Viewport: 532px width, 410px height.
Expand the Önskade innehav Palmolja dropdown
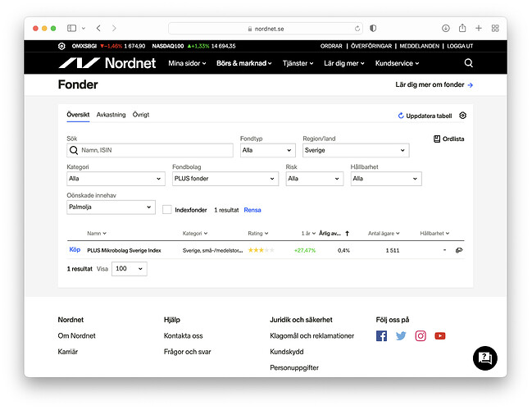110,207
